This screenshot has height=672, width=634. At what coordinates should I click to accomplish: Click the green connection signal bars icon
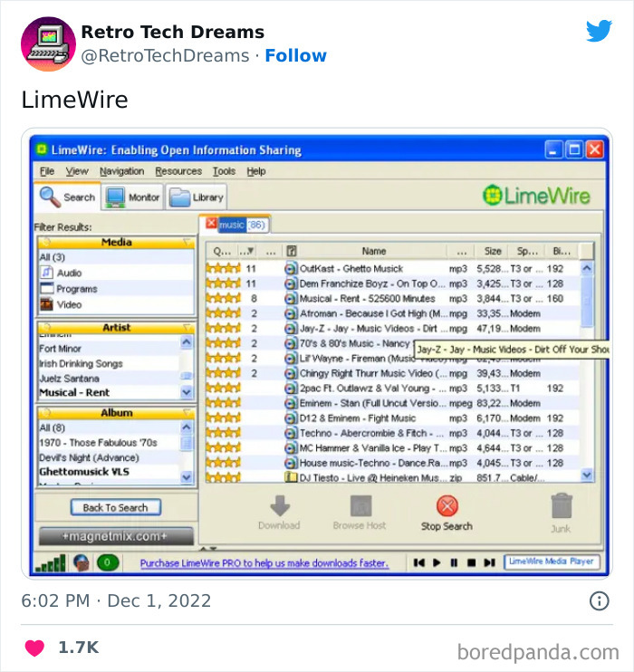51,562
